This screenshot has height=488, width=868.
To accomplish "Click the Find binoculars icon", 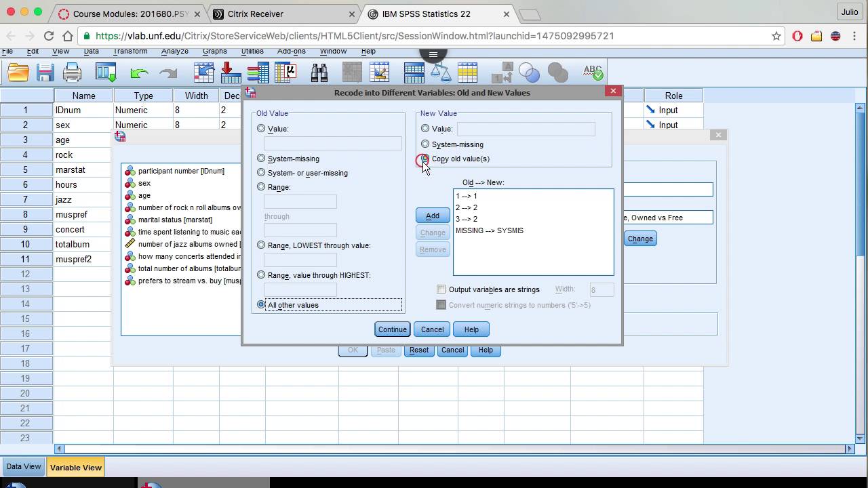I will click(x=319, y=73).
